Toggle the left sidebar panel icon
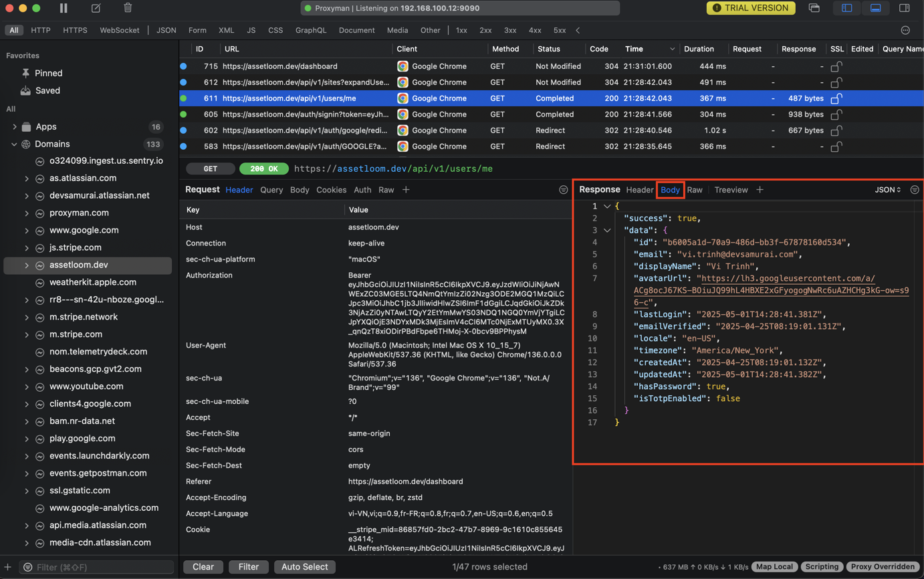Image resolution: width=924 pixels, height=579 pixels. click(846, 8)
